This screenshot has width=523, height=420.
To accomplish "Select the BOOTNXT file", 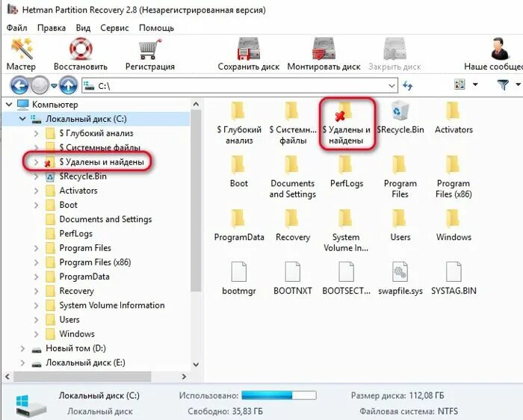I will pyautogui.click(x=293, y=279).
